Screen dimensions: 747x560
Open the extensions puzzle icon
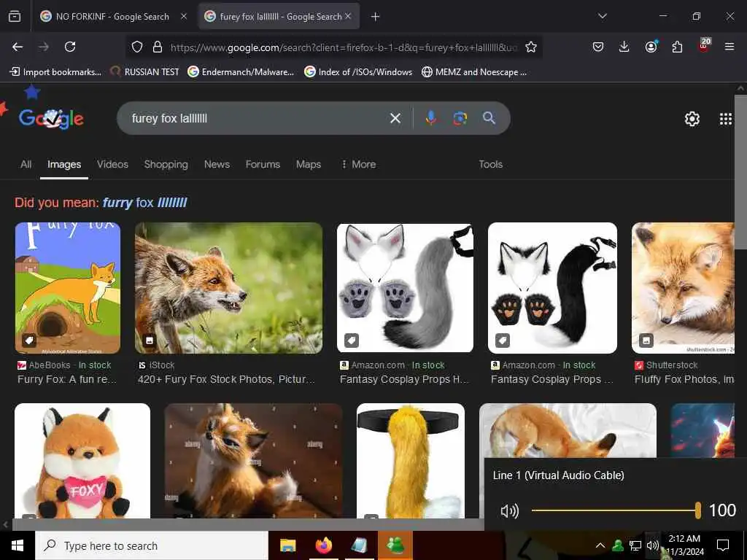coord(677,47)
